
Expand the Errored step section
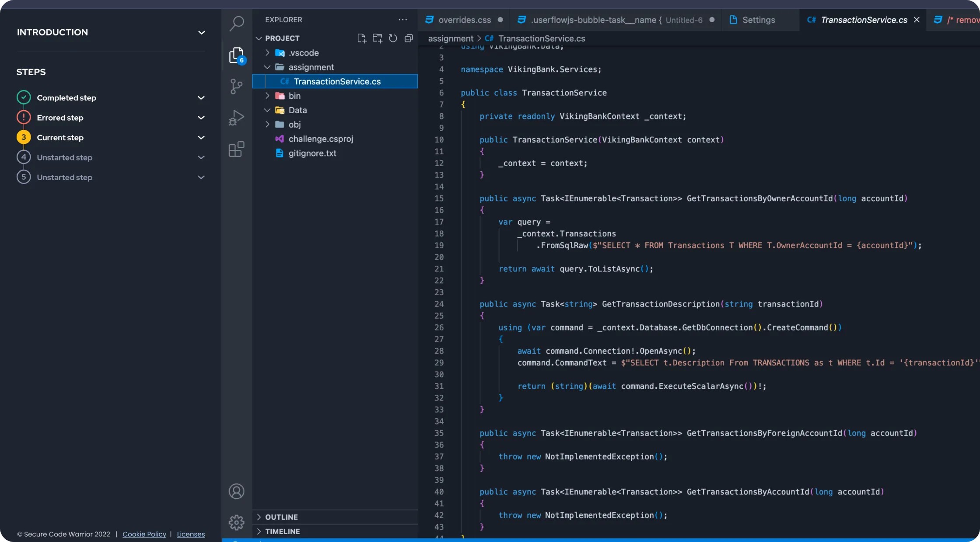click(x=201, y=118)
